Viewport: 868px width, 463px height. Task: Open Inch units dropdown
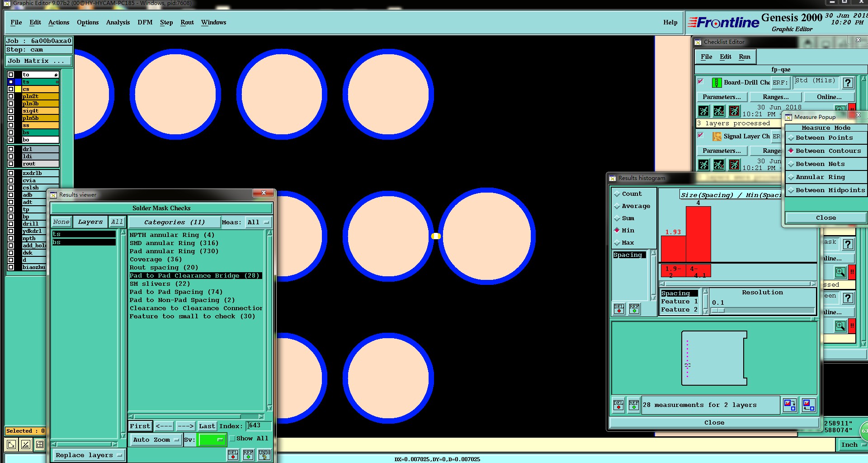click(853, 445)
